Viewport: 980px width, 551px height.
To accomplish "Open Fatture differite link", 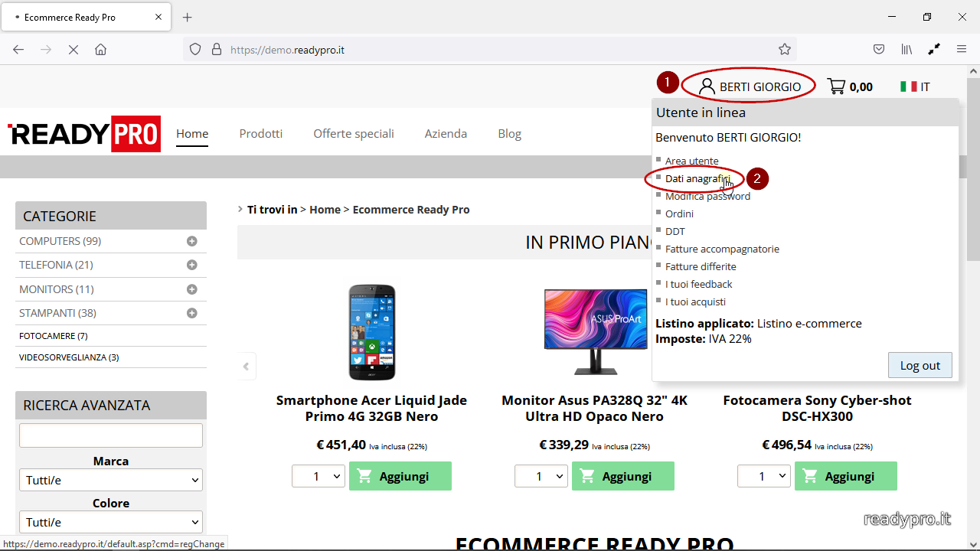I will coord(701,266).
